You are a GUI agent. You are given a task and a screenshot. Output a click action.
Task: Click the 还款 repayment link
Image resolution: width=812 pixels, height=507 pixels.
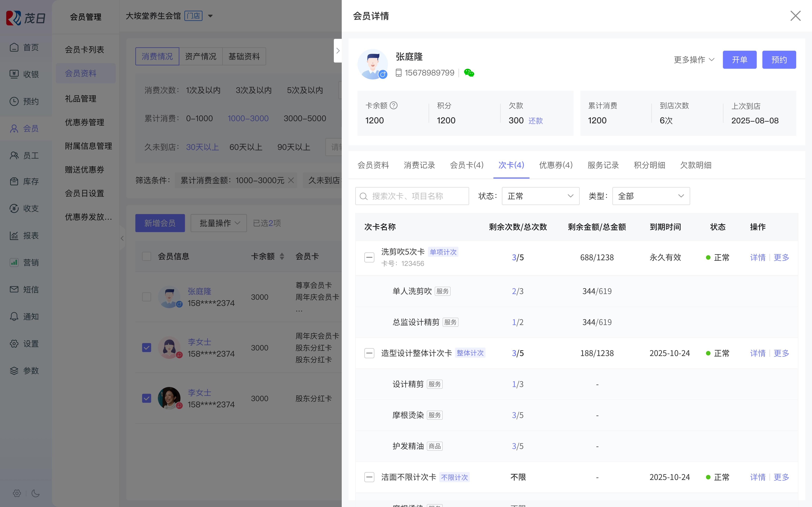click(x=536, y=121)
